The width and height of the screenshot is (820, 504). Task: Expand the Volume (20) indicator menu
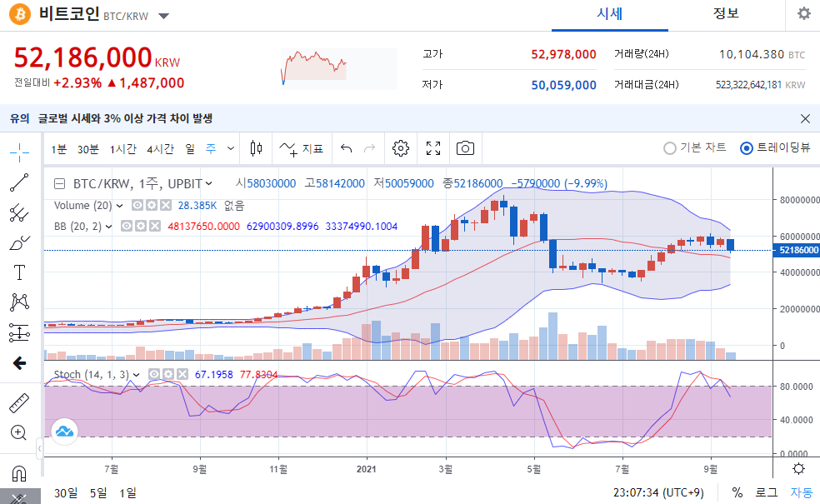pyautogui.click(x=120, y=206)
